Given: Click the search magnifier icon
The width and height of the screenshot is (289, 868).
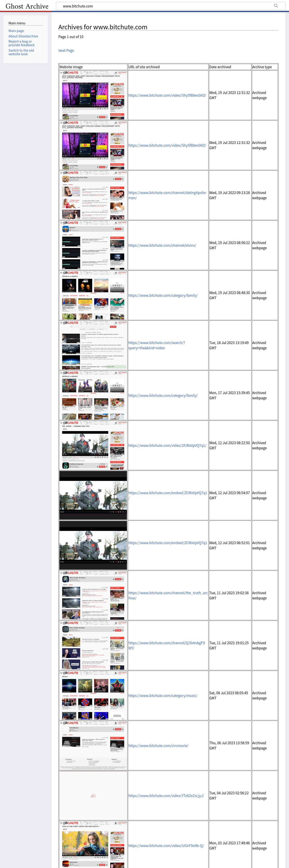Looking at the screenshot, I should pos(276,6).
